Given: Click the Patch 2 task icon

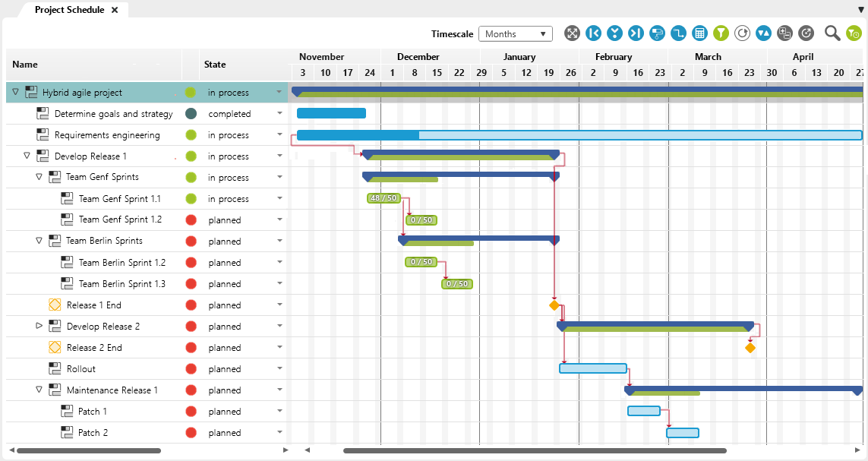Looking at the screenshot, I should tap(67, 432).
